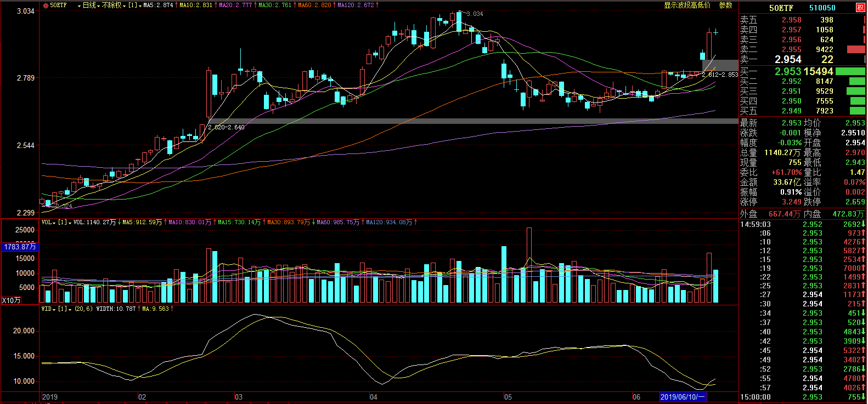Click 显示波段高低价 link
This screenshot has width=868, height=404.
(x=687, y=5)
